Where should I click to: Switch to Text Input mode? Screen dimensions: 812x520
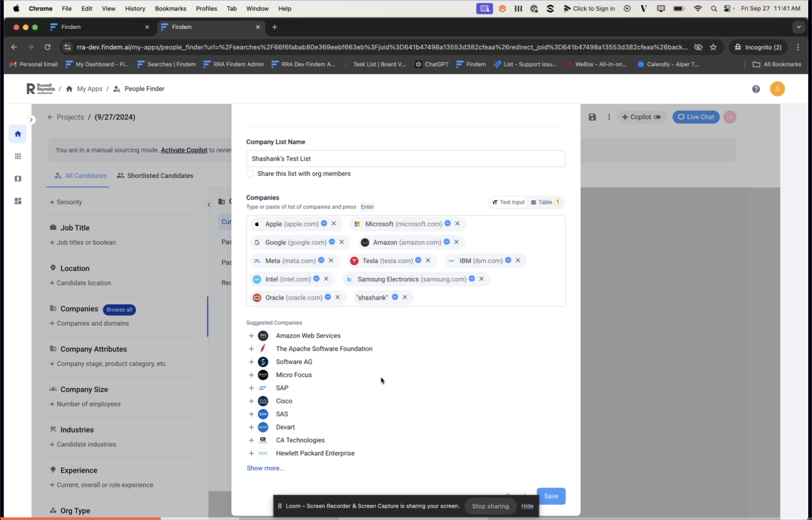point(508,202)
